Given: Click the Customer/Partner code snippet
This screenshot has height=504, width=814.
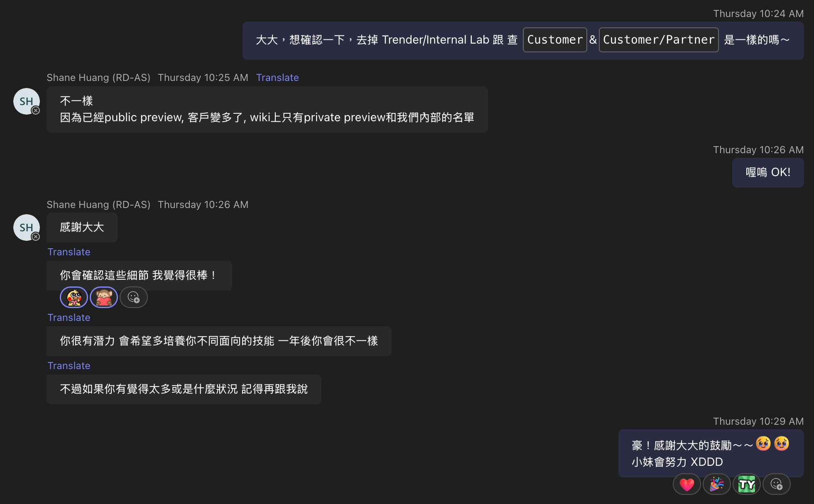Looking at the screenshot, I should [x=658, y=40].
